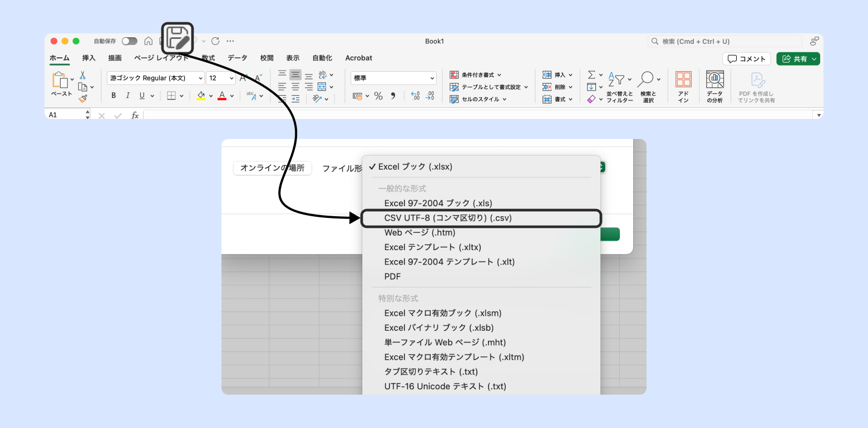
Task: Open the more options ellipsis in title bar
Action: [230, 41]
